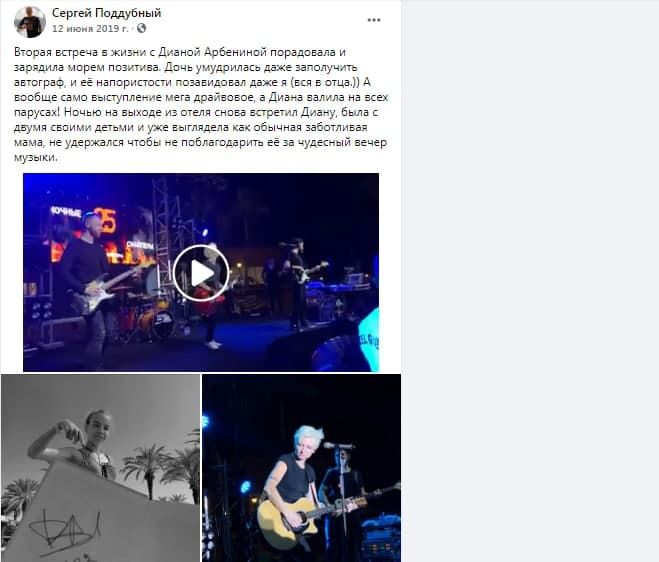Click the palm trees in the grayscale photo

162,469
